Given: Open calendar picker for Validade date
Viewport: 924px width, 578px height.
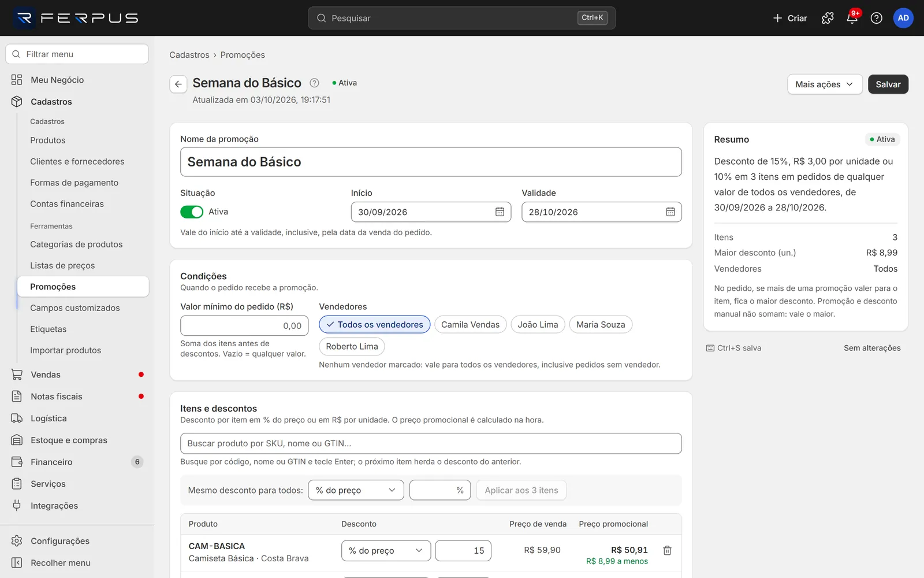Looking at the screenshot, I should pyautogui.click(x=670, y=212).
